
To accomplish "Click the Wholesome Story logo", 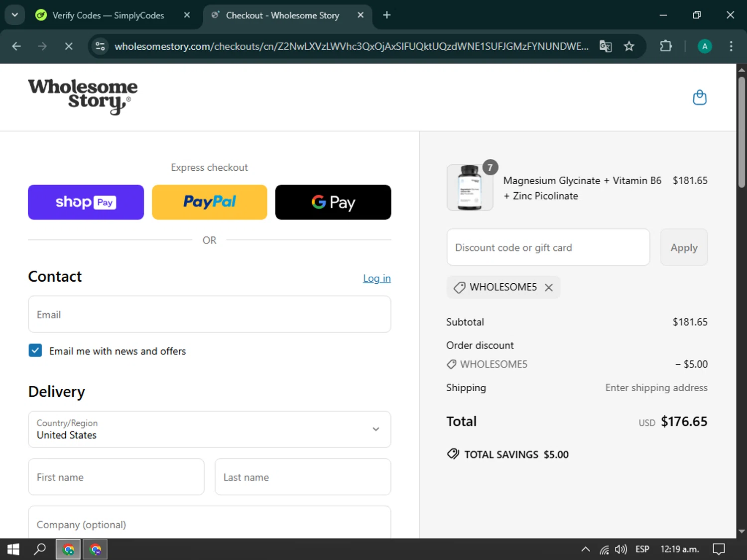I will coord(83,97).
